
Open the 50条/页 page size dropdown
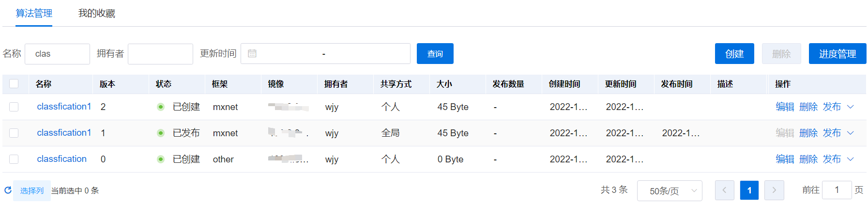pos(670,190)
